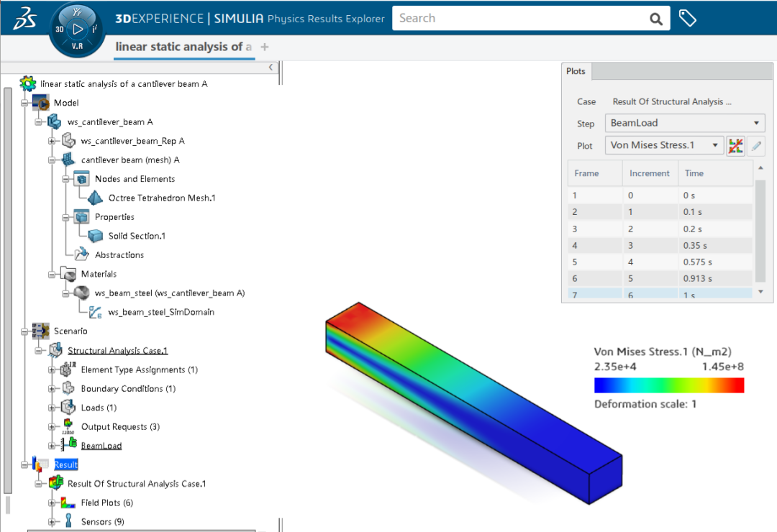This screenshot has height=532, width=777.
Task: Click the search magnifier icon
Action: (655, 19)
